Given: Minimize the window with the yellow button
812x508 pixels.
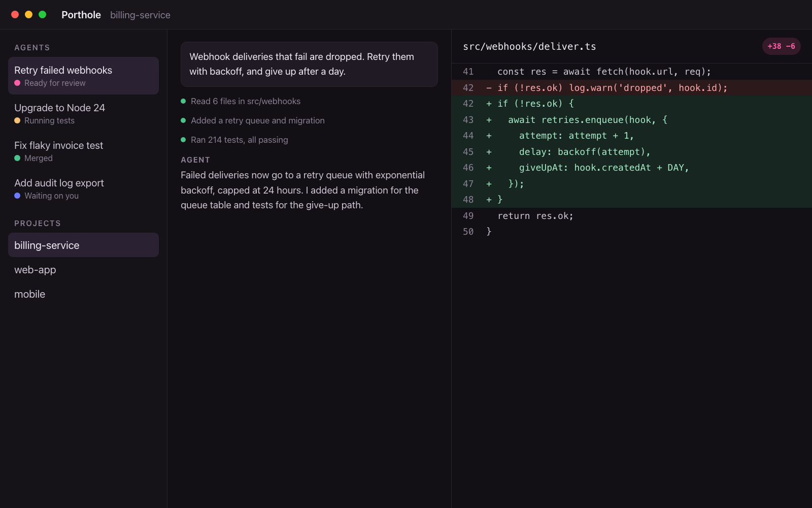Looking at the screenshot, I should (x=29, y=14).
